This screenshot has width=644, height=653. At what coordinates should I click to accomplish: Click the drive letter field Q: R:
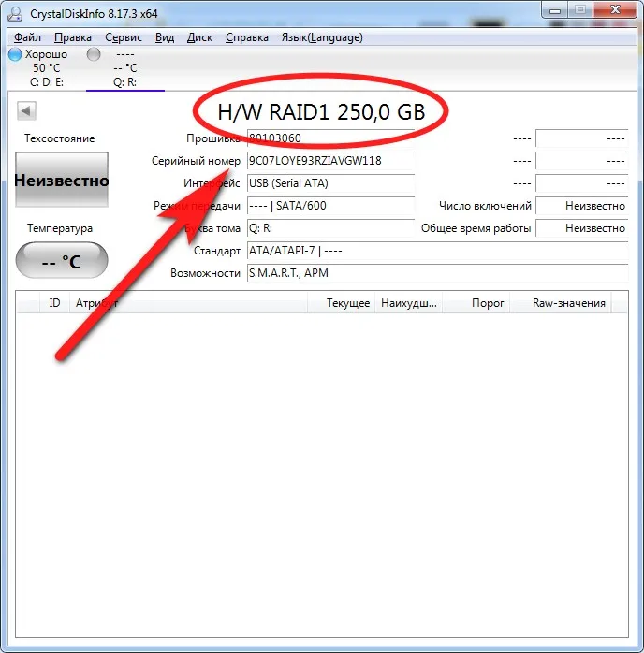pyautogui.click(x=330, y=228)
